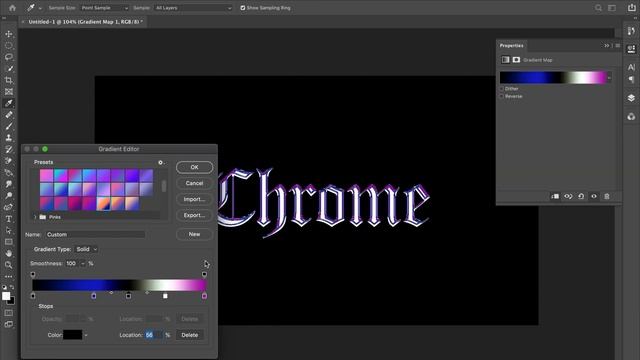Click the Home icon in options bar
This screenshot has width=640, height=360.
(x=12, y=8)
